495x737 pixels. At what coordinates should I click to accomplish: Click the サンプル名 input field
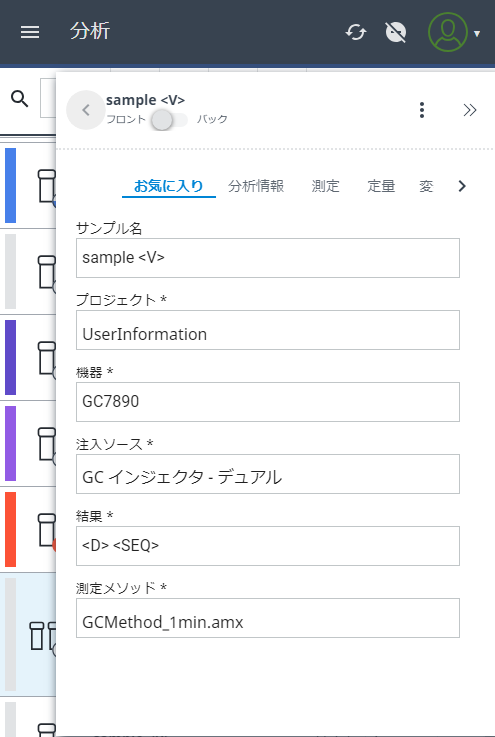[268, 258]
